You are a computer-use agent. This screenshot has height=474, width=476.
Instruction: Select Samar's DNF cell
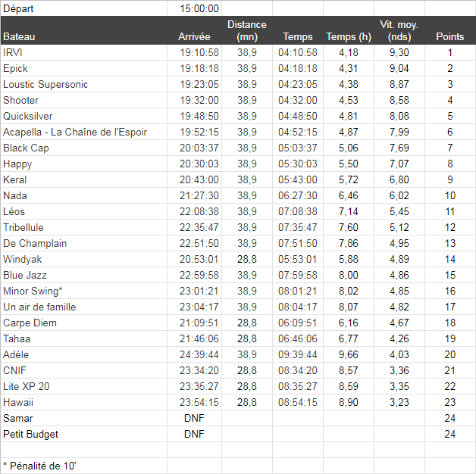[194, 418]
